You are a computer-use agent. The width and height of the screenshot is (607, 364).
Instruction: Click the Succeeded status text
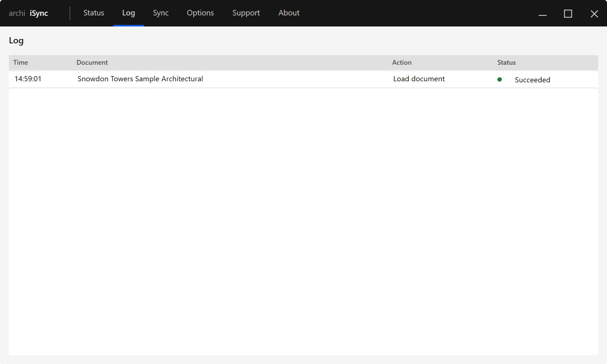coord(532,80)
